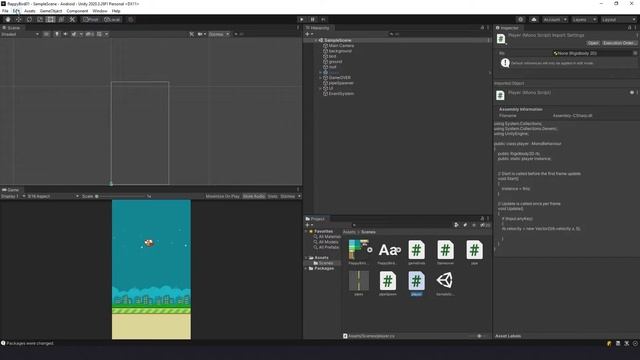Open Unity Collab history icon
Viewport: 640px width, 360px height.
click(x=520, y=19)
